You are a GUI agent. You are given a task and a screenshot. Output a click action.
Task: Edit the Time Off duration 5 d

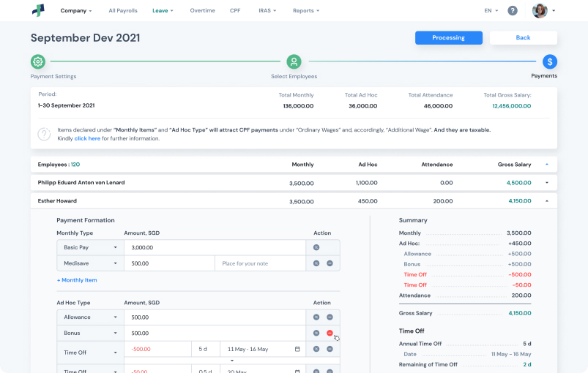[206, 349]
